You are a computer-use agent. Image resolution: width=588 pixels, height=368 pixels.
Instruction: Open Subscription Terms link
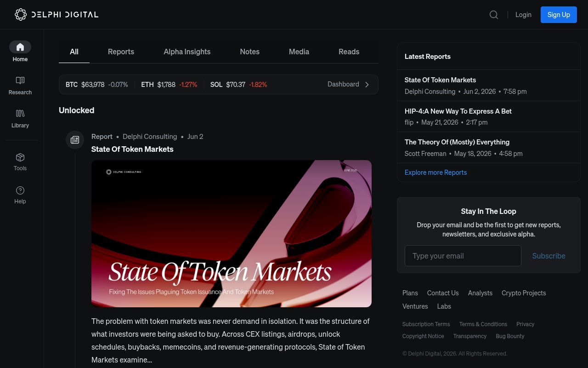click(426, 324)
